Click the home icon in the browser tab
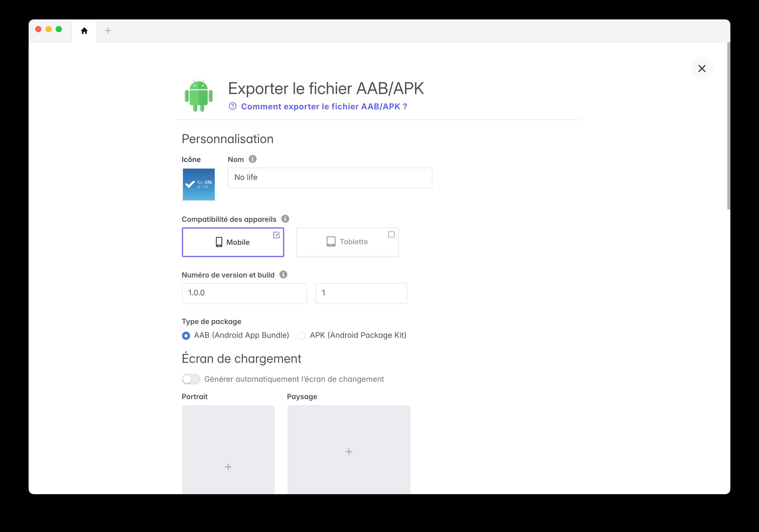Image resolution: width=759 pixels, height=532 pixels. coord(84,31)
